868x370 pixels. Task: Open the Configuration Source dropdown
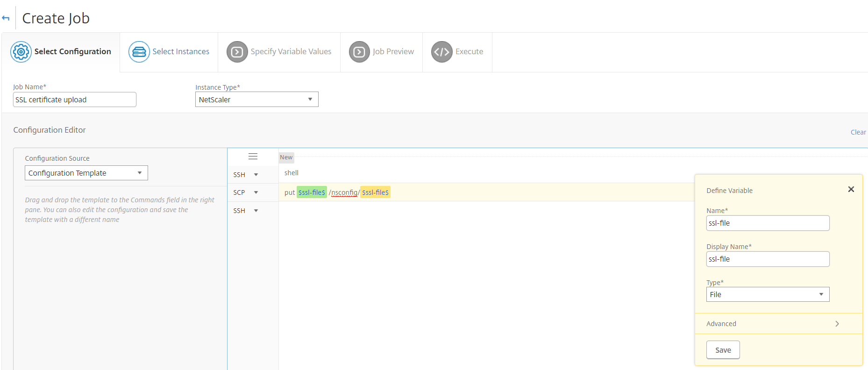[x=86, y=173]
